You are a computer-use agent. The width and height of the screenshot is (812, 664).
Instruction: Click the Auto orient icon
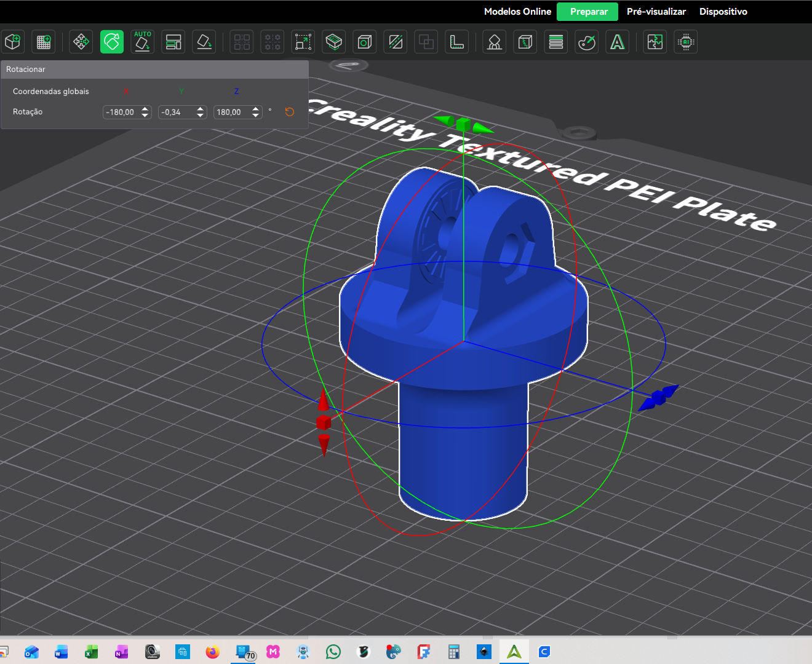coord(143,42)
